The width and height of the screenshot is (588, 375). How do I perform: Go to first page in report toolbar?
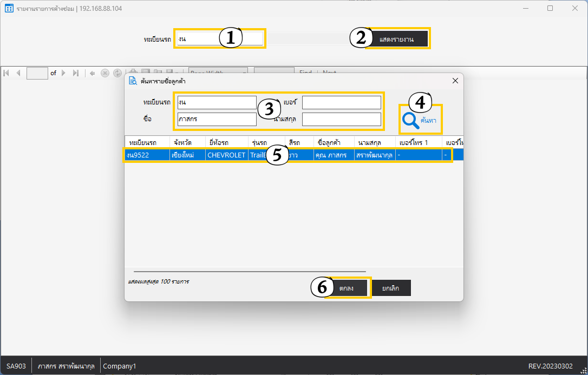click(6, 73)
